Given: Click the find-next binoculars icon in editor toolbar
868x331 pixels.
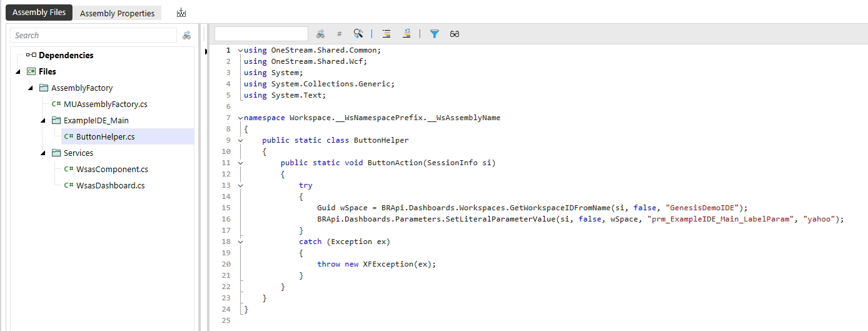Looking at the screenshot, I should coord(320,34).
